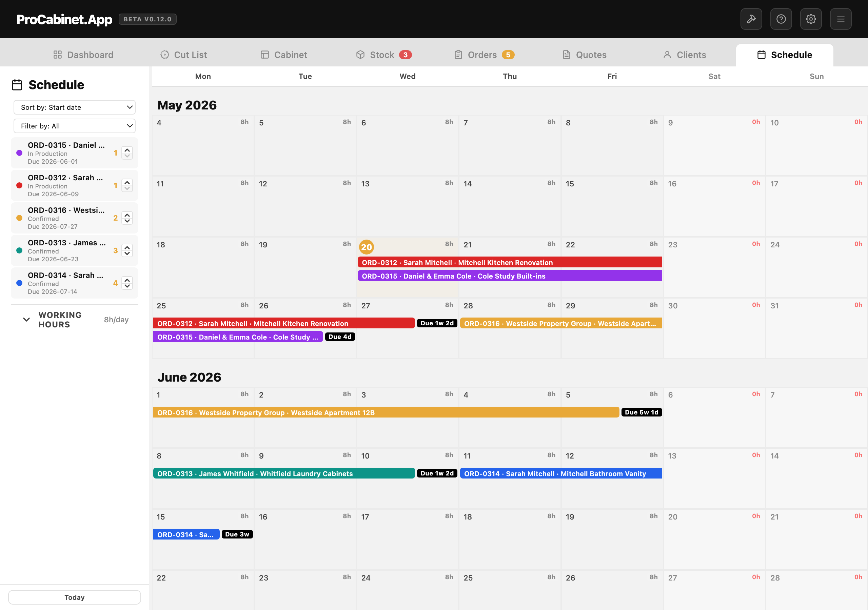Select the Schedule tab
The width and height of the screenshot is (868, 610).
[785, 55]
